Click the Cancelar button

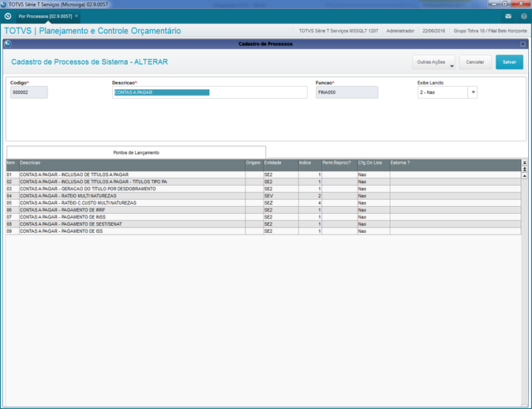(x=475, y=62)
